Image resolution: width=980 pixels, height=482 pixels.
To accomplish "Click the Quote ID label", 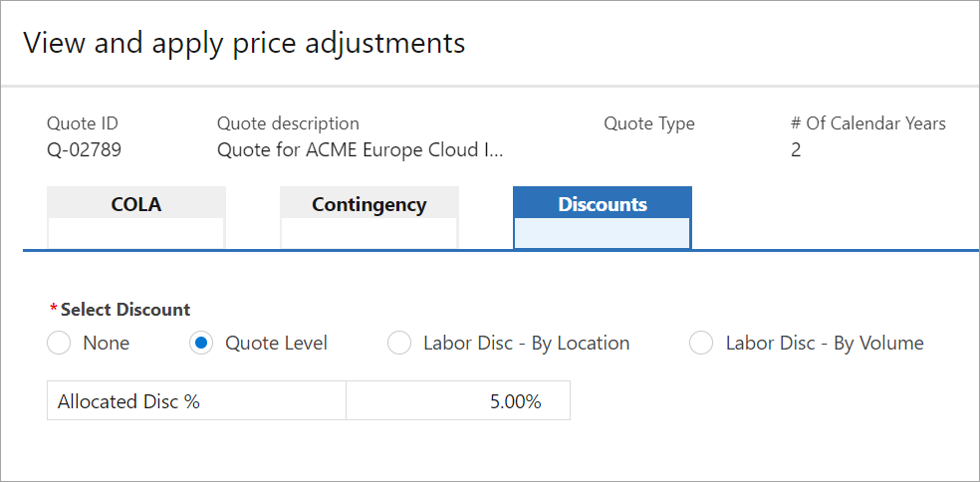I will [x=83, y=123].
